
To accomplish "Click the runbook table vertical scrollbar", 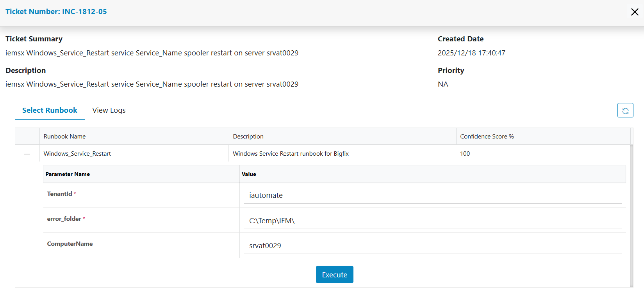I will (x=632, y=215).
